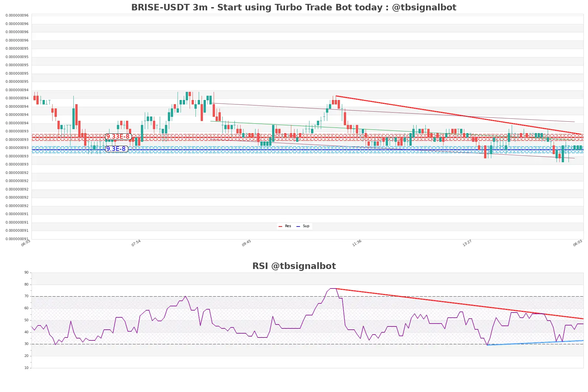Click the 9.3E-8 support price label
The image size is (588, 392).
tap(116, 149)
